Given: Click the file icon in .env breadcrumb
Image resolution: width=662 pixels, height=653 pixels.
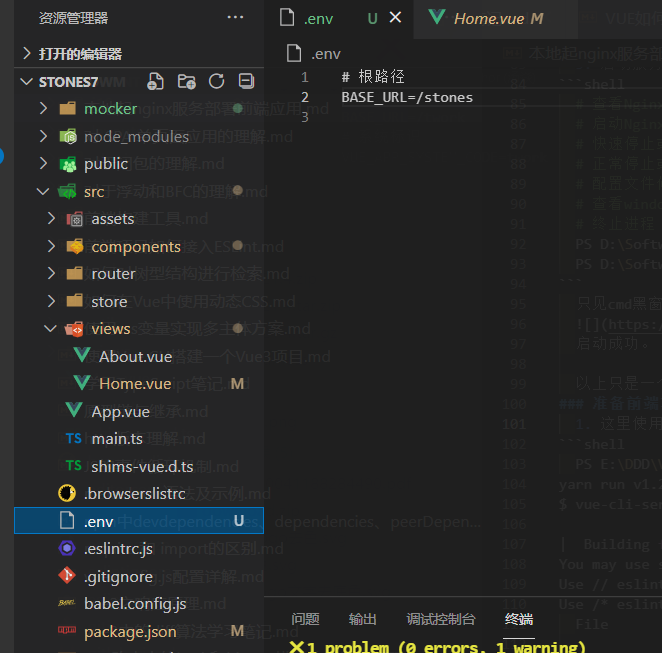Looking at the screenshot, I should 294,53.
